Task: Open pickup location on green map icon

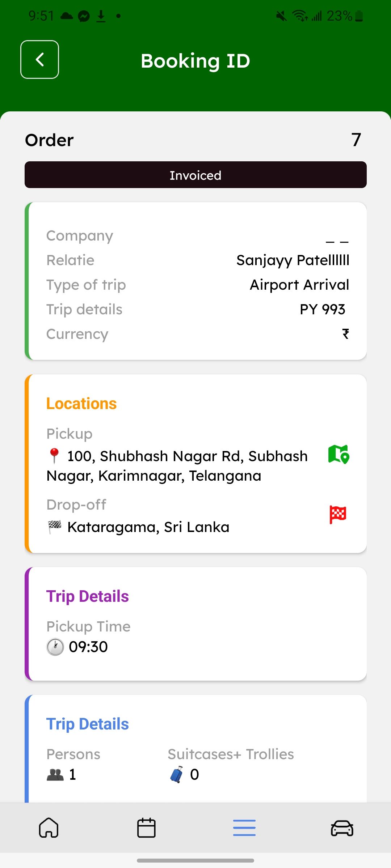Action: click(x=339, y=454)
